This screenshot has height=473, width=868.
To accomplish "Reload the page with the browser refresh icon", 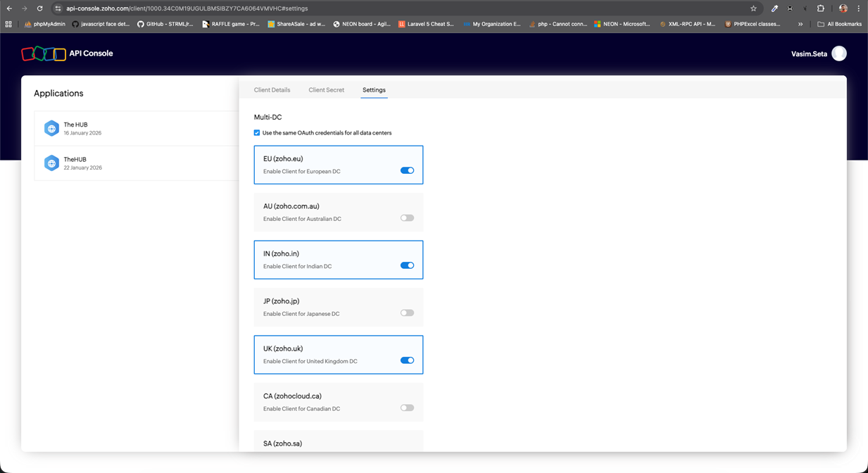I will pyautogui.click(x=39, y=8).
